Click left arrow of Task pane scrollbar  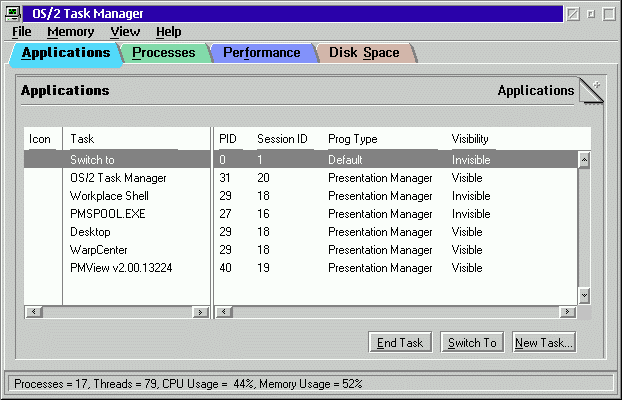pos(33,312)
